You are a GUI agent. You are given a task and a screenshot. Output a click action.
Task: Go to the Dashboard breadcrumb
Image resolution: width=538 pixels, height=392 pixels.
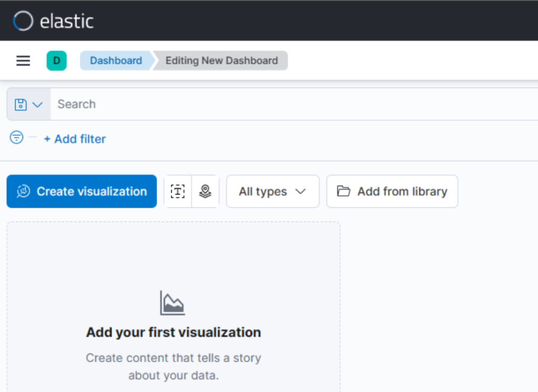coord(116,61)
